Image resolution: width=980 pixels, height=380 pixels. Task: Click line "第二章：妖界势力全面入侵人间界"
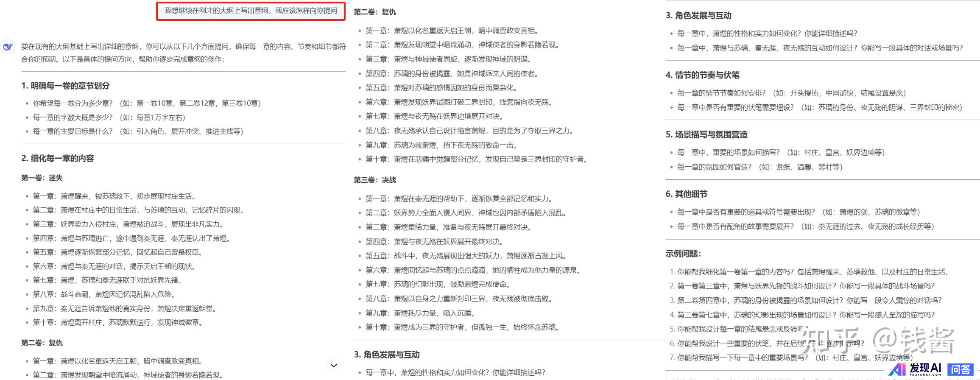466,213
